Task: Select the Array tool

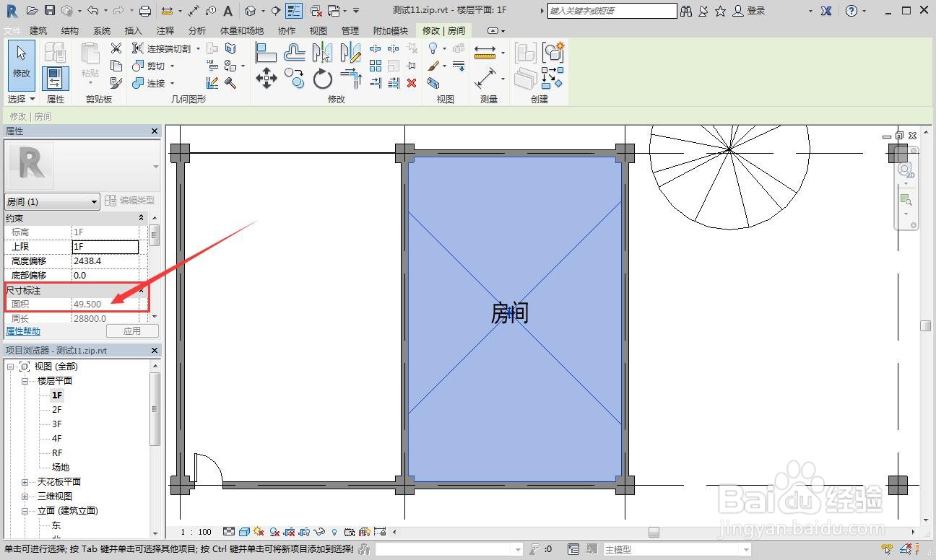Action: coord(376,66)
